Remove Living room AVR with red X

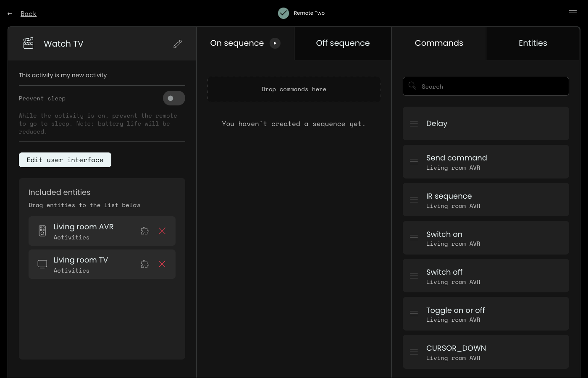(x=162, y=231)
